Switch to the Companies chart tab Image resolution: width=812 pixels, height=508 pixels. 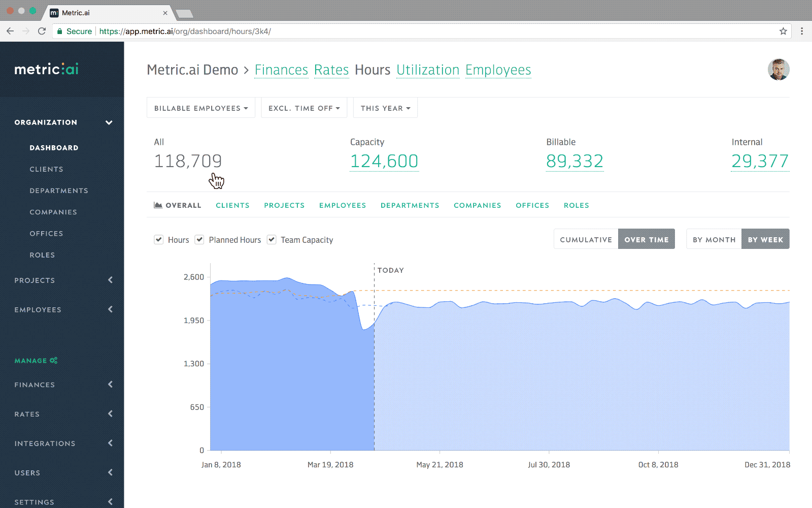click(x=478, y=205)
